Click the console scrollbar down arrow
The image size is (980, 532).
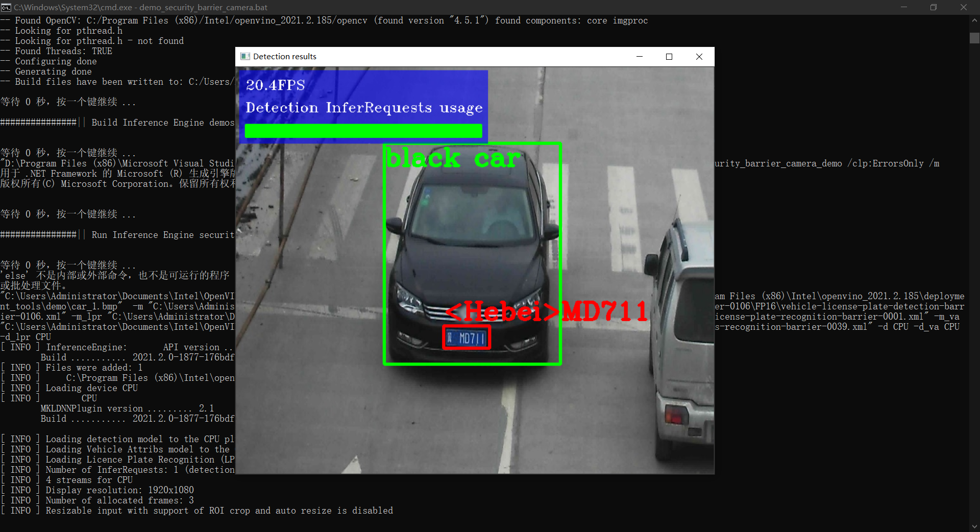click(974, 526)
